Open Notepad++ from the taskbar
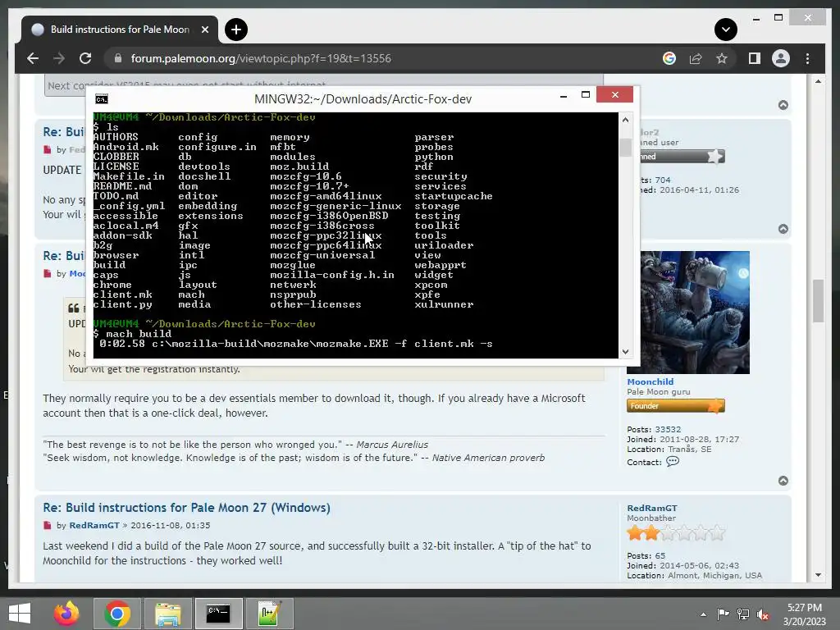The image size is (840, 630). point(269,614)
